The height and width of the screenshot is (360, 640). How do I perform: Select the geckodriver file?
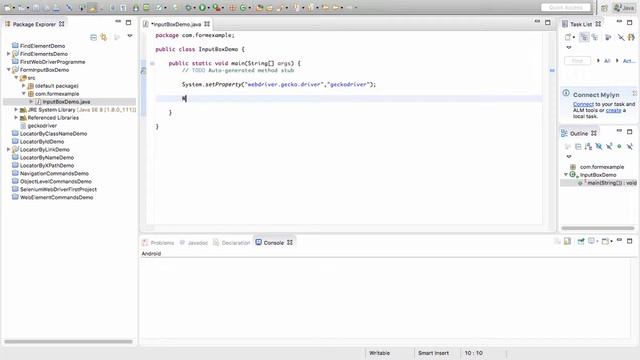pos(42,126)
